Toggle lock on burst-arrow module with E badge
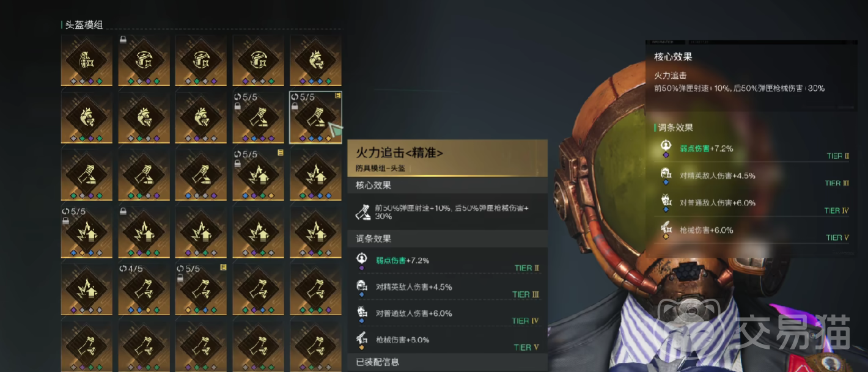 238,163
